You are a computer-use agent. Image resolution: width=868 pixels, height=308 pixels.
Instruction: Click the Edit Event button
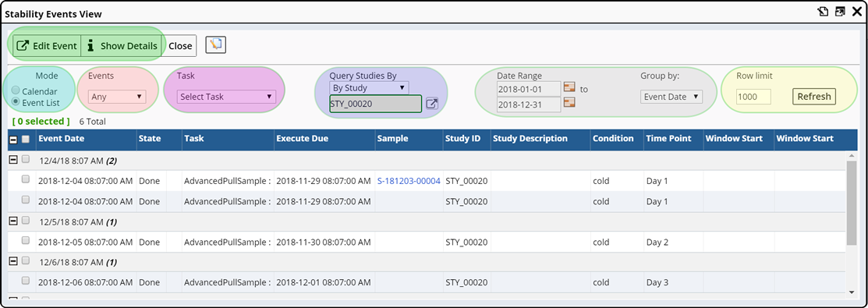47,46
